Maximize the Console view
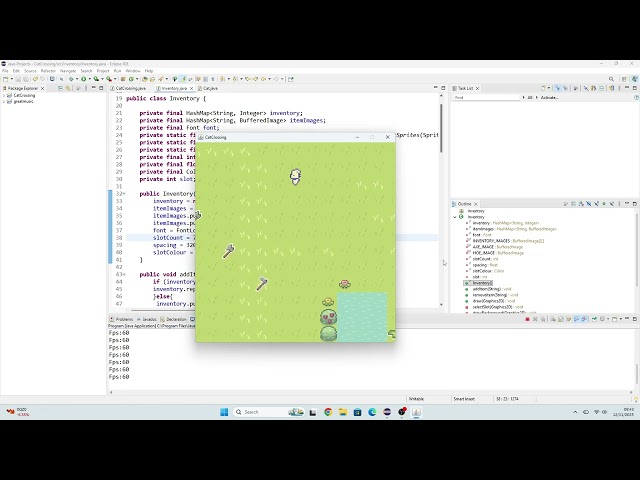640x480 pixels. pos(635,319)
